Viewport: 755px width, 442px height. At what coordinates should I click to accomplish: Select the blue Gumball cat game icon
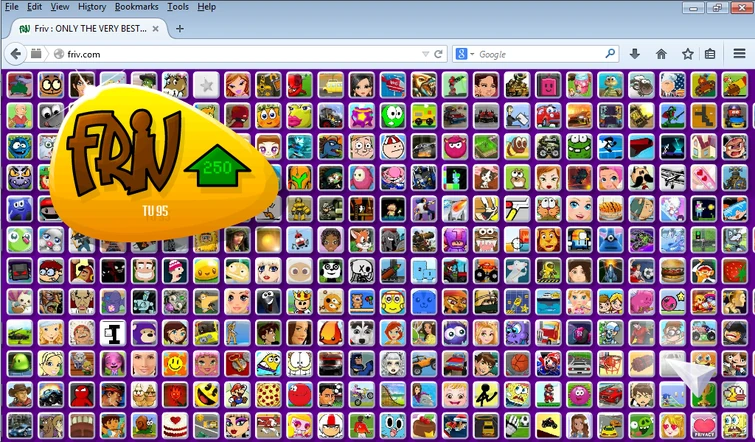pyautogui.click(x=392, y=426)
